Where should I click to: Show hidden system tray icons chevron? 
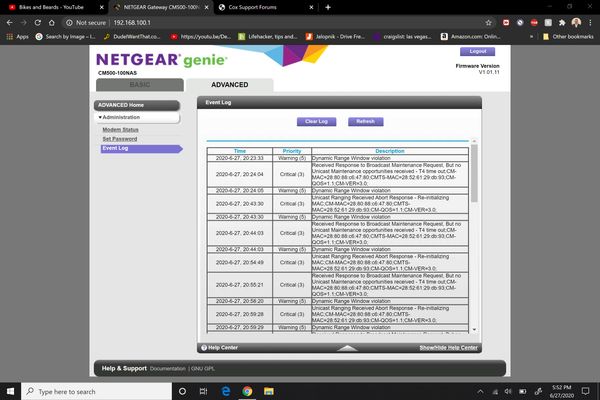pos(480,391)
